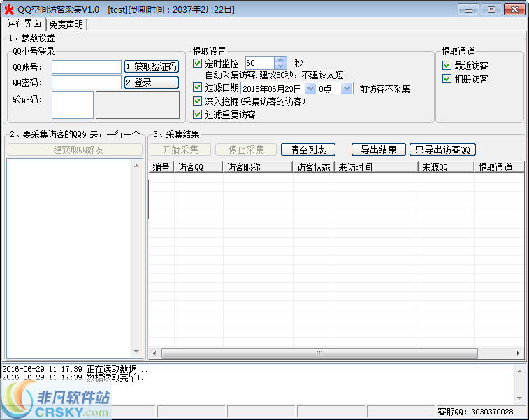Screen dimensions: 529x420
Task: Click the 导出结果 button
Action: point(379,150)
